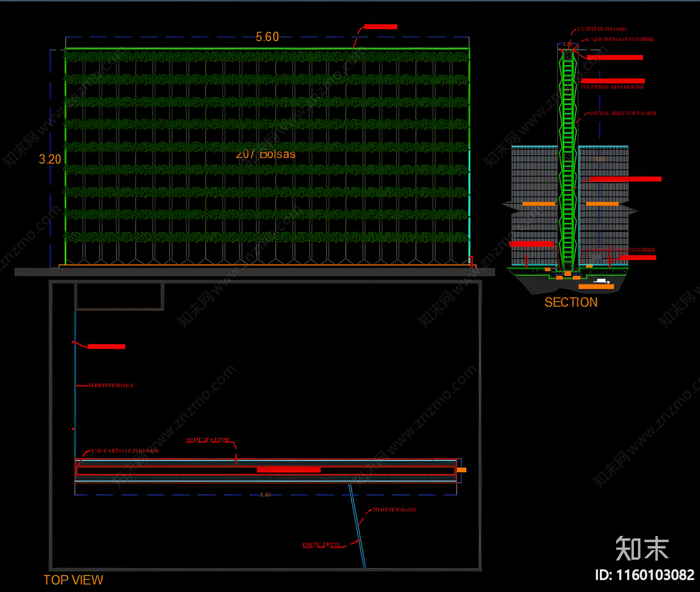Select the small rectangle in top view corner

[x=119, y=296]
